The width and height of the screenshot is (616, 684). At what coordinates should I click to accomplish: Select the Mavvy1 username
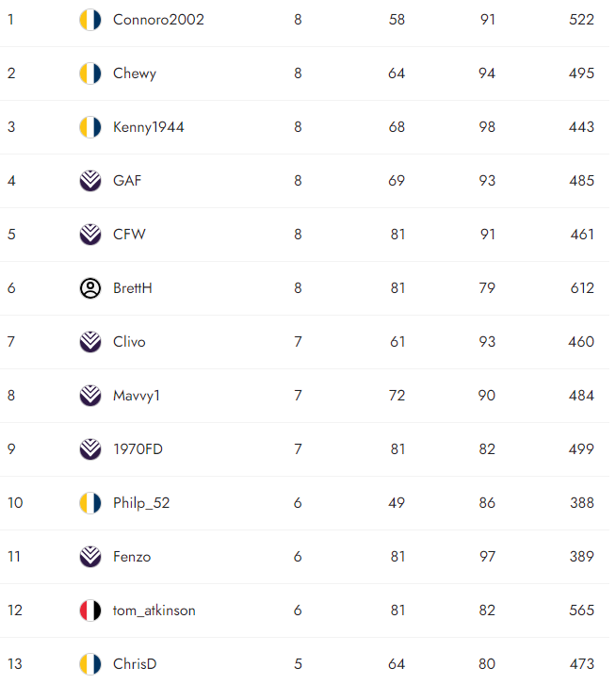pyautogui.click(x=137, y=396)
